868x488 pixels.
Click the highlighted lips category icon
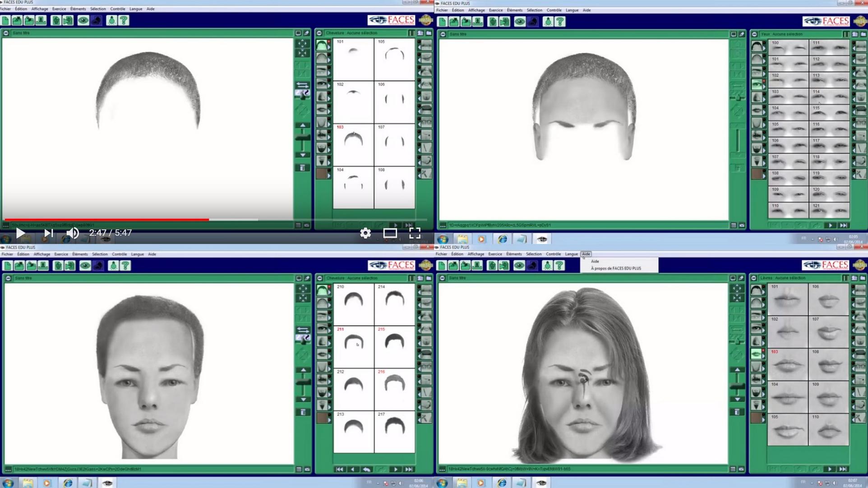(757, 354)
